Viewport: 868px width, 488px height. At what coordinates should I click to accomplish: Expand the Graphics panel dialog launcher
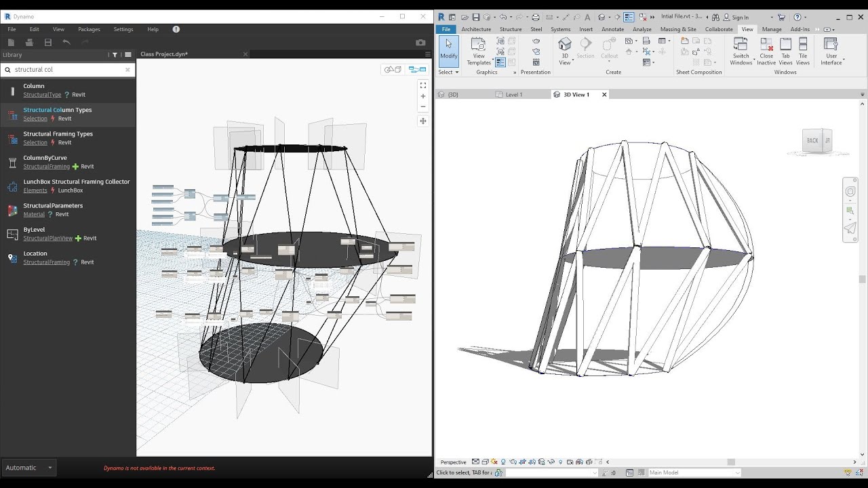515,73
